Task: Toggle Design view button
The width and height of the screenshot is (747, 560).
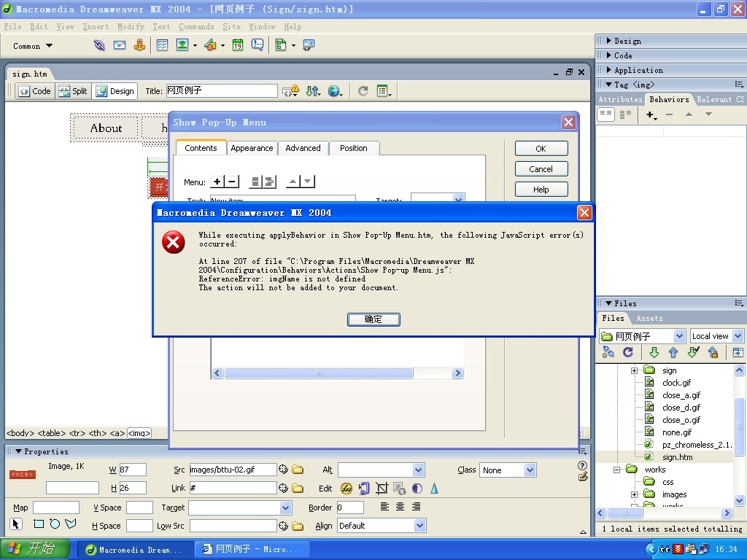Action: pyautogui.click(x=115, y=91)
